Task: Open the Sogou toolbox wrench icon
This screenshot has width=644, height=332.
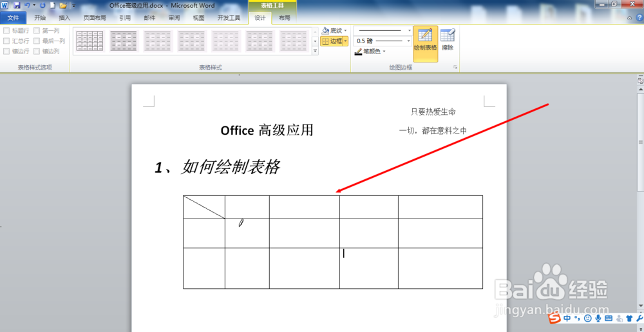Action: tap(639, 318)
